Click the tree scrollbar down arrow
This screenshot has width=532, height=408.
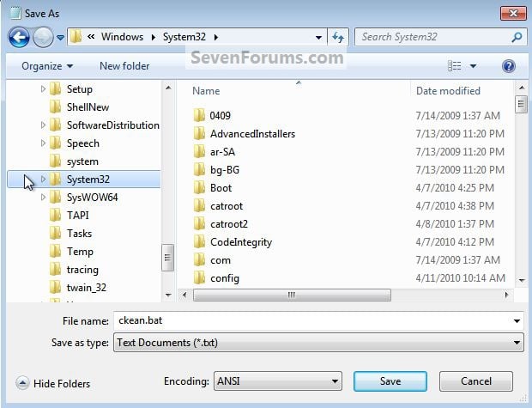click(168, 295)
